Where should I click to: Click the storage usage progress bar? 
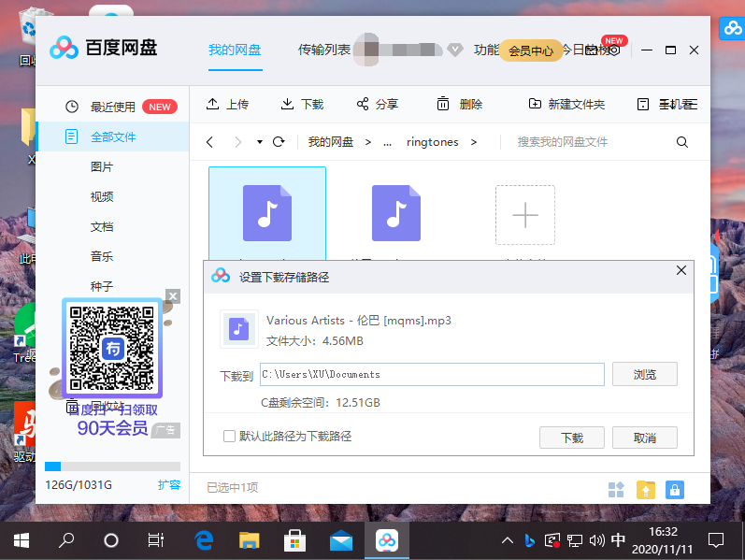click(112, 466)
